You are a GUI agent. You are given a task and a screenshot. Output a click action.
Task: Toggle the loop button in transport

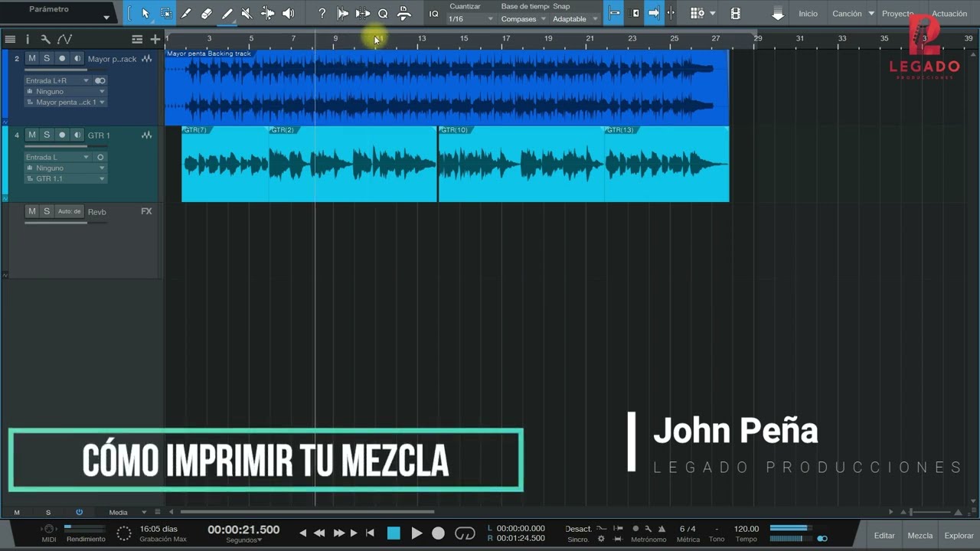click(x=465, y=533)
